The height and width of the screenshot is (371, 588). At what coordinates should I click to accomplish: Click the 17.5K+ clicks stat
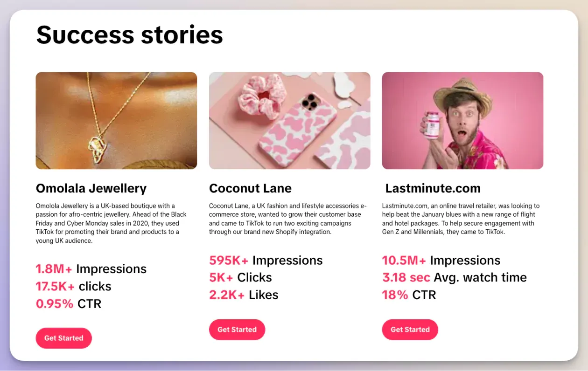pos(73,286)
